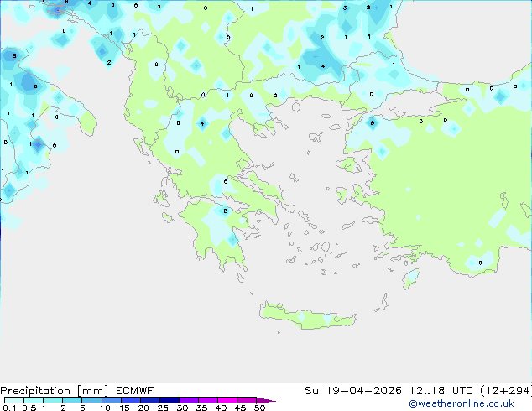Click the "Su 19-04-2026" date text
This screenshot has height=411, width=532.
coord(353,391)
